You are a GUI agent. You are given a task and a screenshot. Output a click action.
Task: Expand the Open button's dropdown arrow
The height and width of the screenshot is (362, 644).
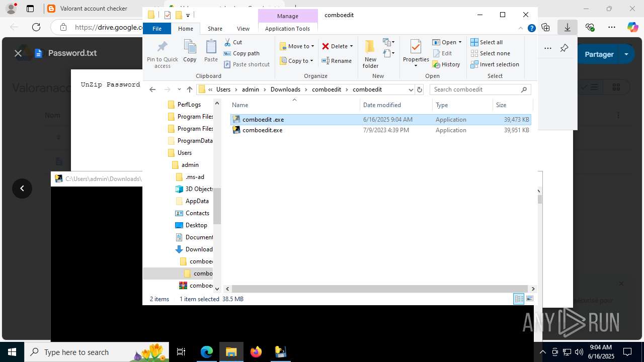[460, 42]
